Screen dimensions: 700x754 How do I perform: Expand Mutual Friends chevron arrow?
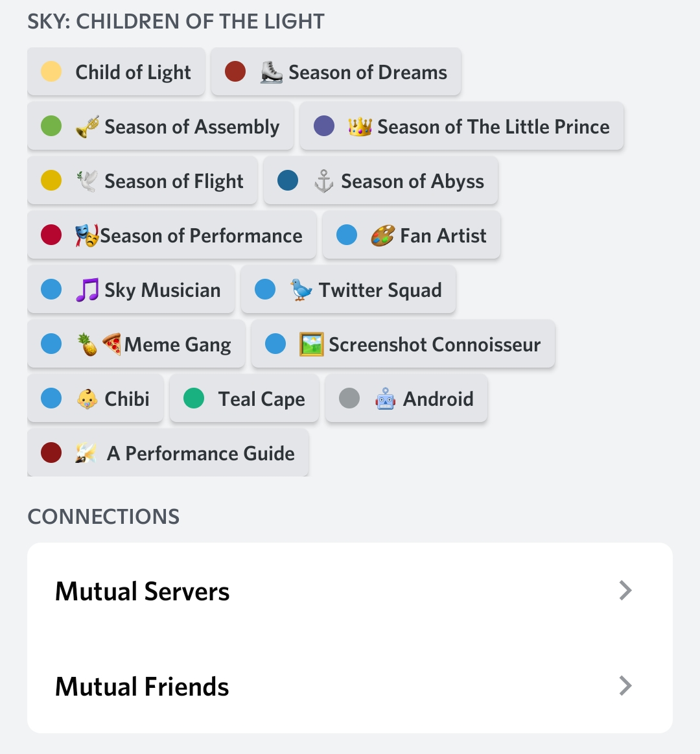625,686
